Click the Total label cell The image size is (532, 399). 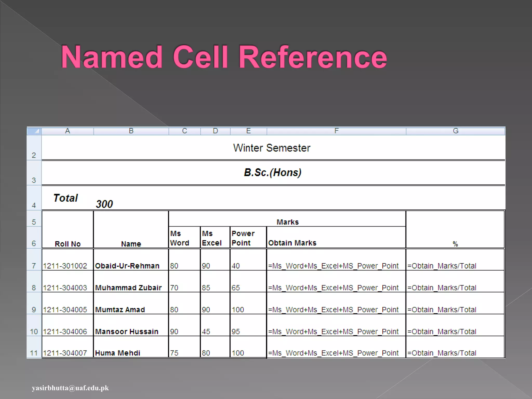(65, 198)
